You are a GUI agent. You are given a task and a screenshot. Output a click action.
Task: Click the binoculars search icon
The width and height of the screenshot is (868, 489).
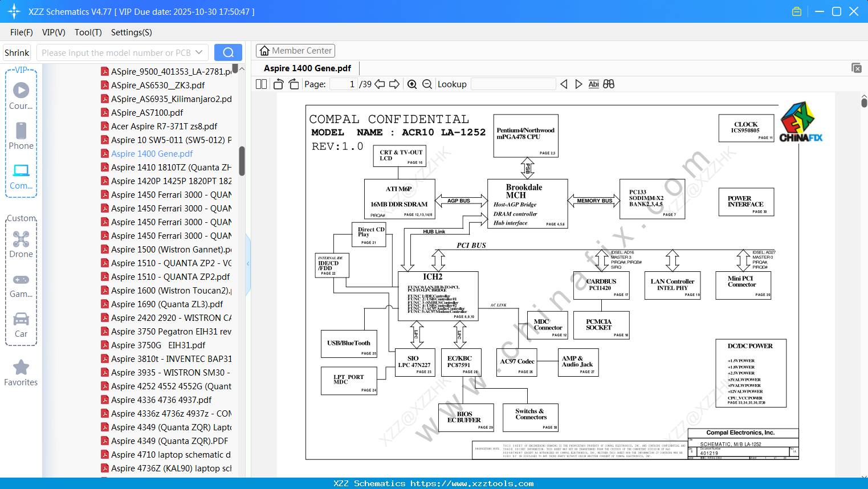tap(609, 84)
